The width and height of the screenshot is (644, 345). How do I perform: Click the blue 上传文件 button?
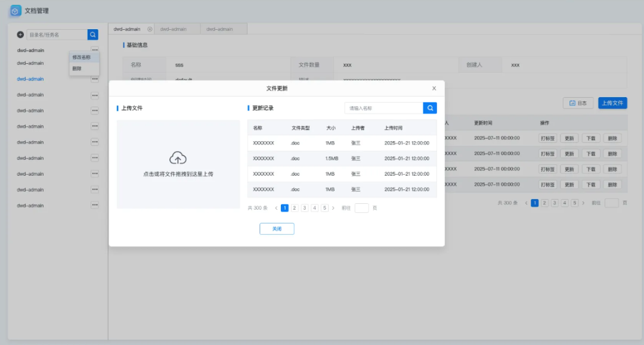point(612,102)
